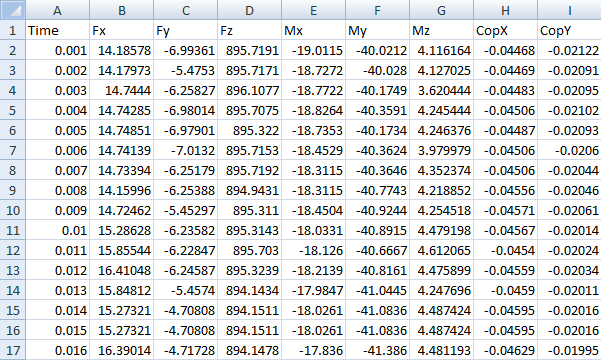Select column C header
Screen dimensions: 601x360
point(186,10)
